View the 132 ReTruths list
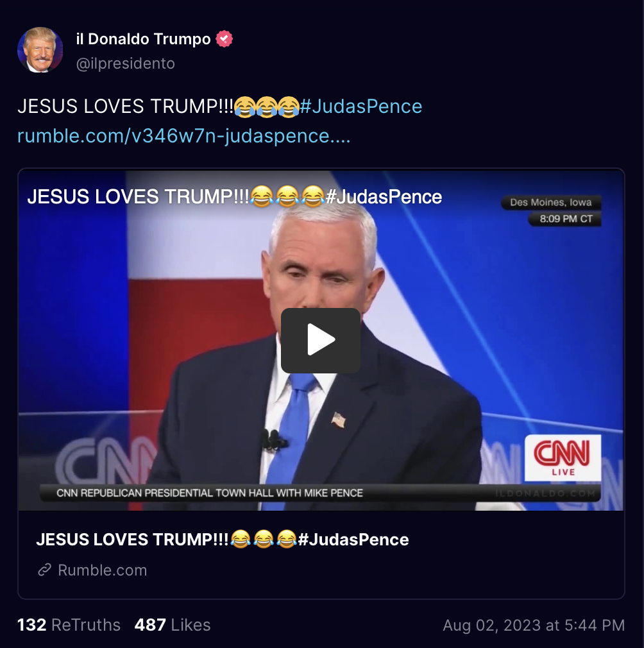 tap(69, 624)
